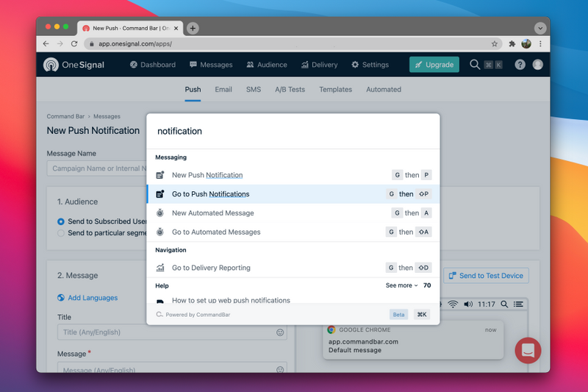
Task: Switch to the Push tab
Action: (x=193, y=89)
